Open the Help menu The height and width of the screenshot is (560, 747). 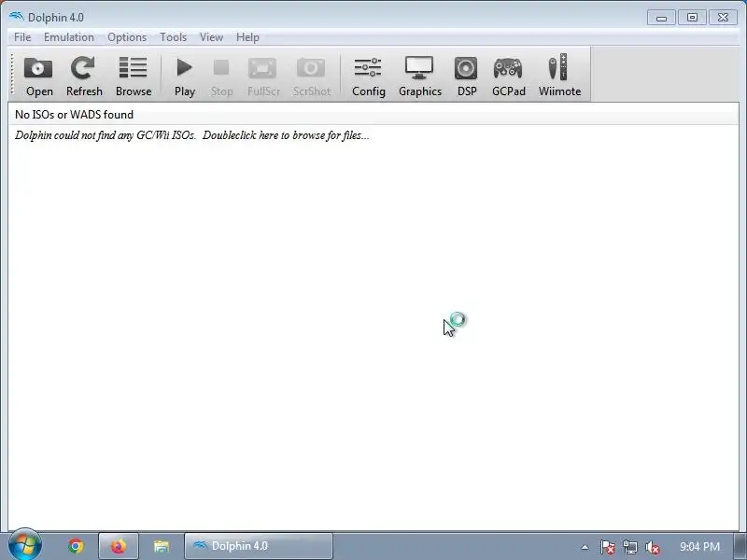(247, 37)
